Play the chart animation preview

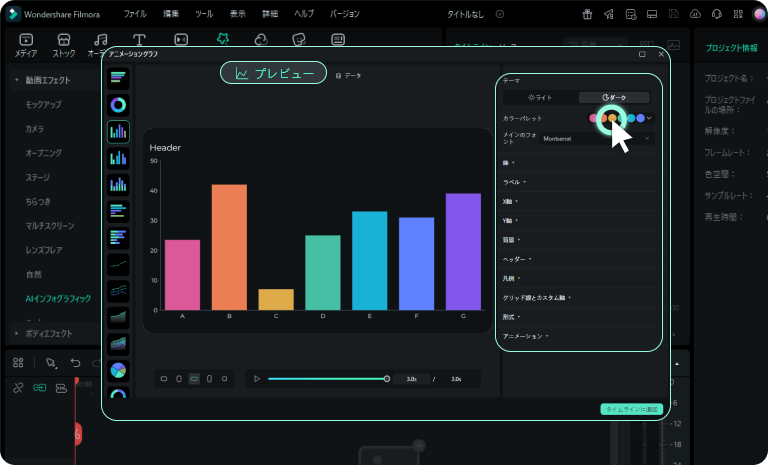(x=256, y=379)
